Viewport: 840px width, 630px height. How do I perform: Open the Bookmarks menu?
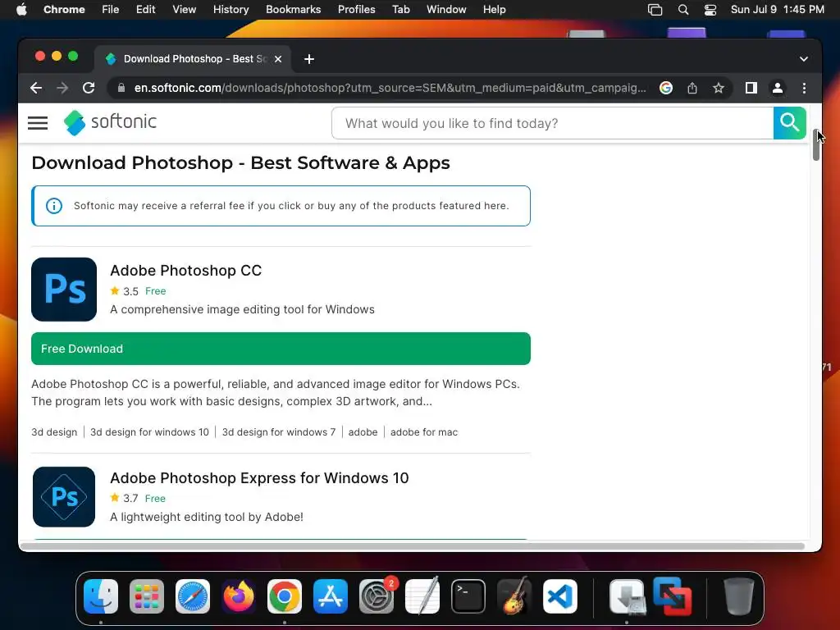(x=293, y=9)
